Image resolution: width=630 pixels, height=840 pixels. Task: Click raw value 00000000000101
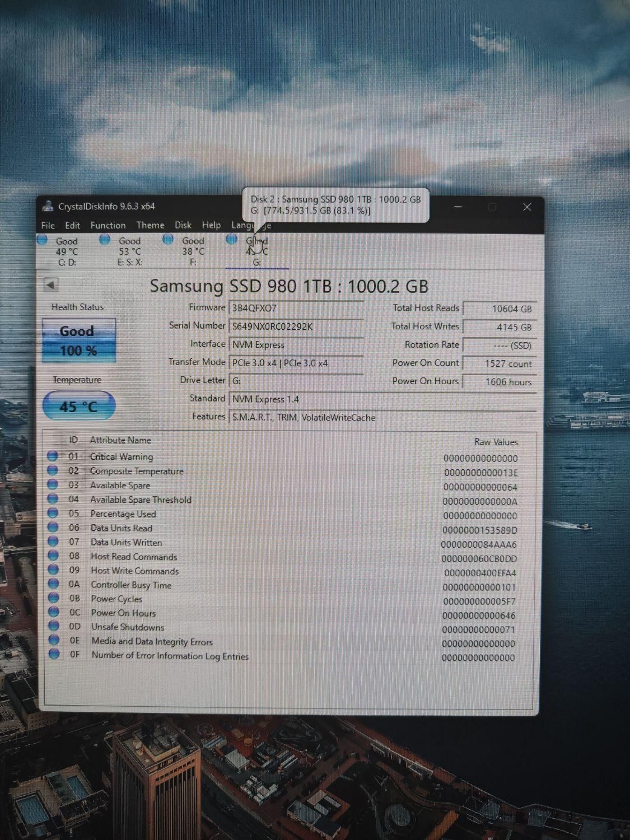(479, 587)
